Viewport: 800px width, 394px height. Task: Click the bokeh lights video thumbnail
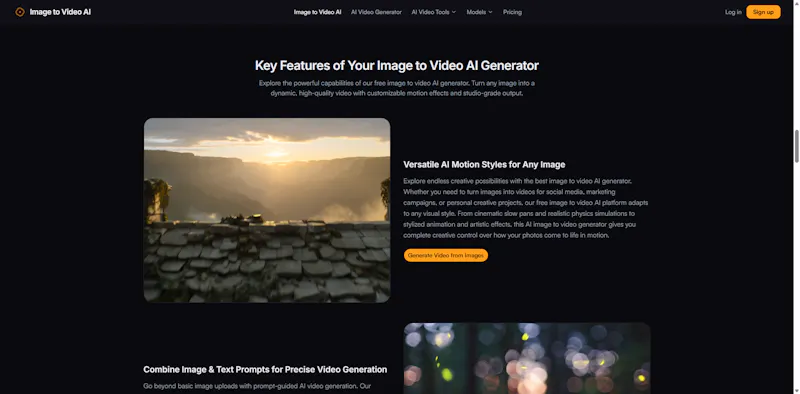(x=527, y=358)
